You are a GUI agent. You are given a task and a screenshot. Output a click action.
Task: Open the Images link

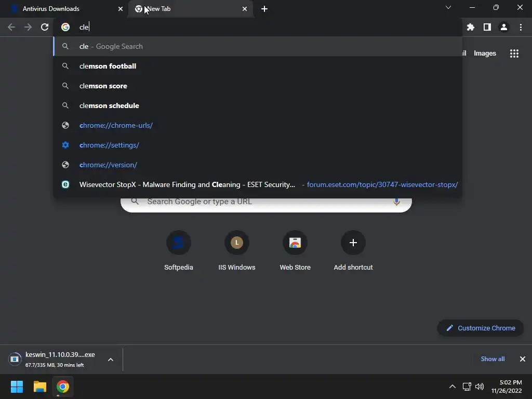[485, 54]
